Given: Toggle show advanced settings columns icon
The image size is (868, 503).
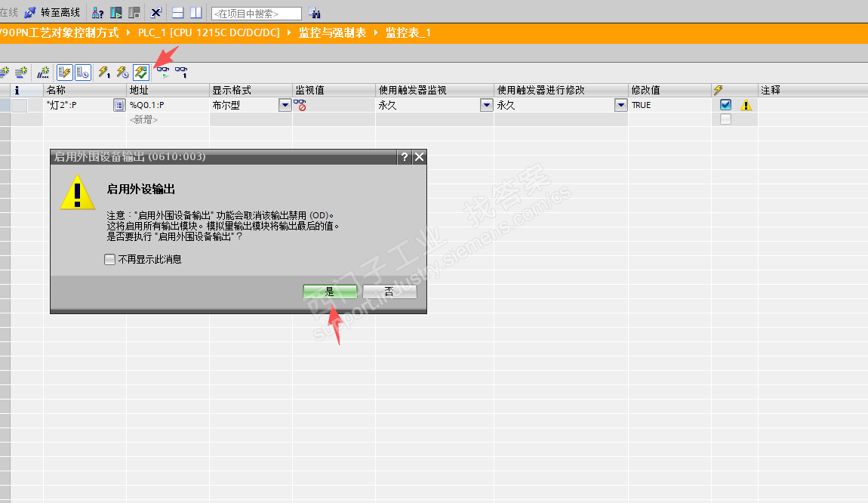Looking at the screenshot, I should tap(83, 72).
